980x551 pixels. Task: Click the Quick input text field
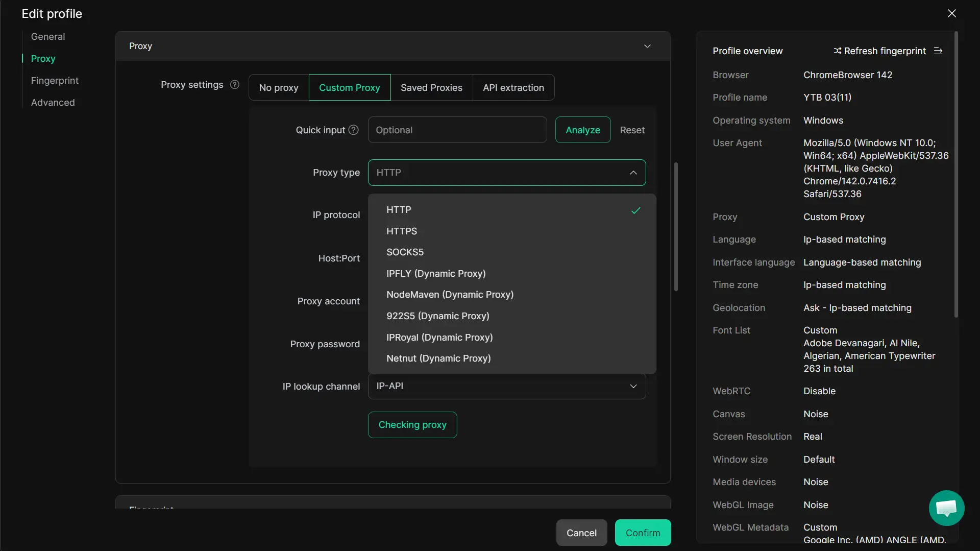pyautogui.click(x=457, y=130)
